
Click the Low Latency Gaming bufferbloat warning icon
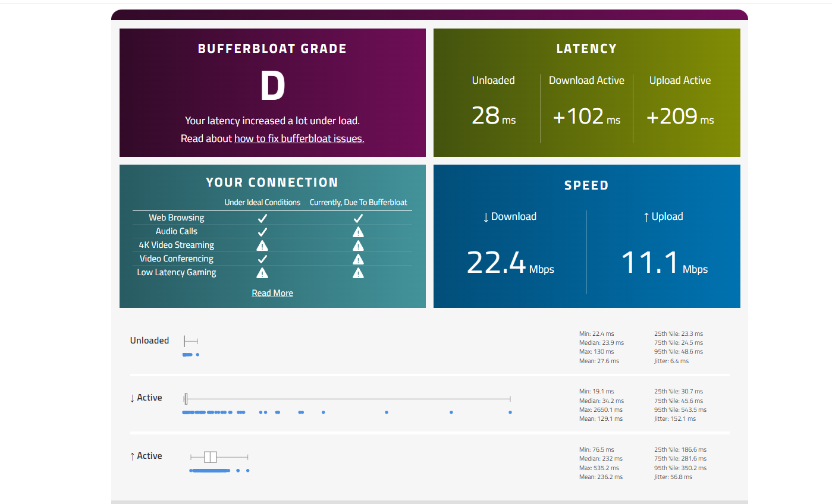click(358, 273)
